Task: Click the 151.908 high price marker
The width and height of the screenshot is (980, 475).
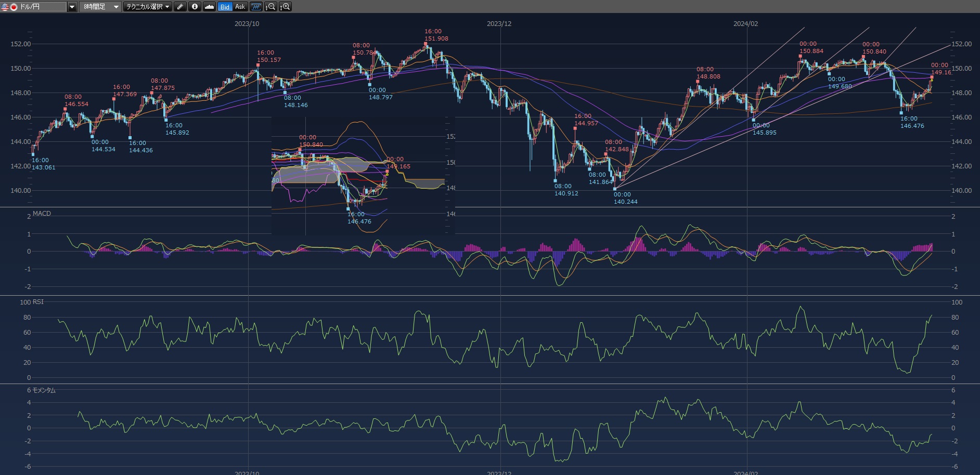Action: (x=436, y=38)
